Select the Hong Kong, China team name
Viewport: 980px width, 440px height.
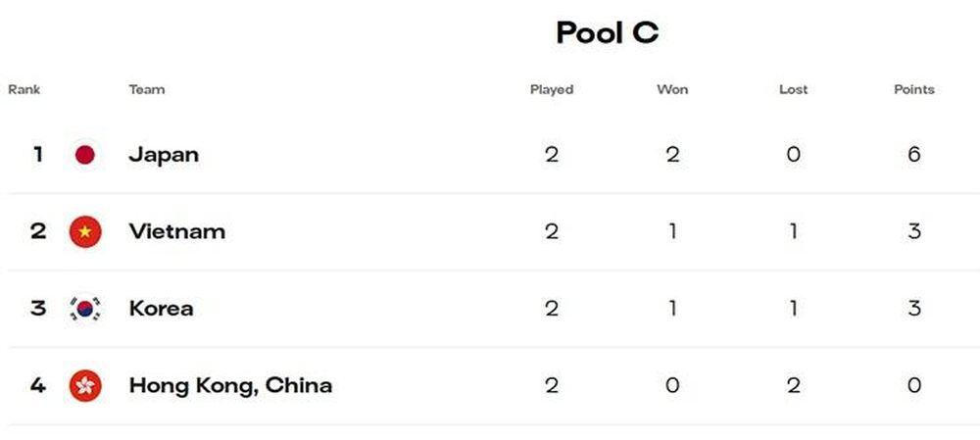click(x=230, y=386)
